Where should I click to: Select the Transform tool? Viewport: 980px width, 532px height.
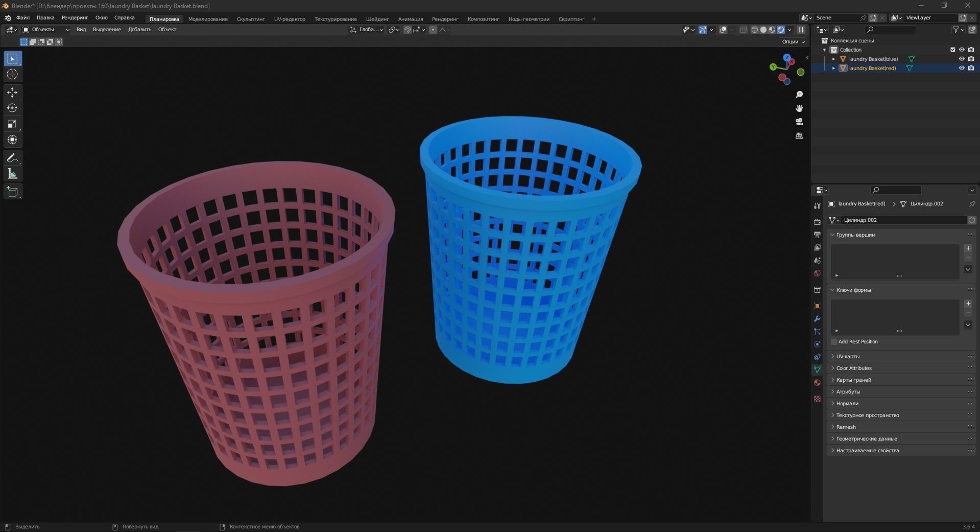[x=12, y=140]
